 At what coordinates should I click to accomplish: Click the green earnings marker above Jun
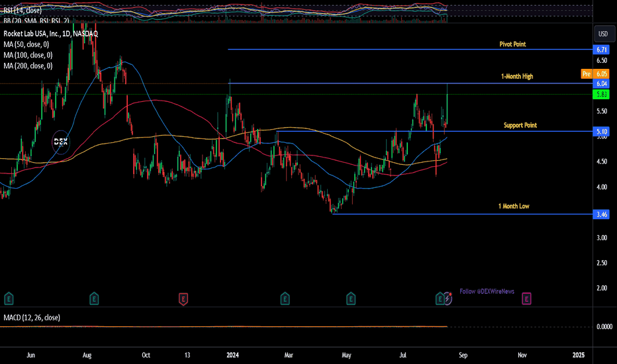[9, 298]
